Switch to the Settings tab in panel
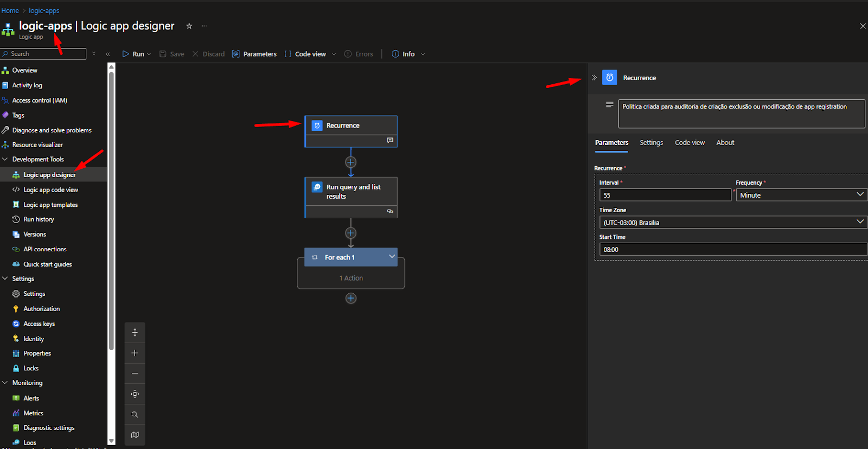 (651, 143)
